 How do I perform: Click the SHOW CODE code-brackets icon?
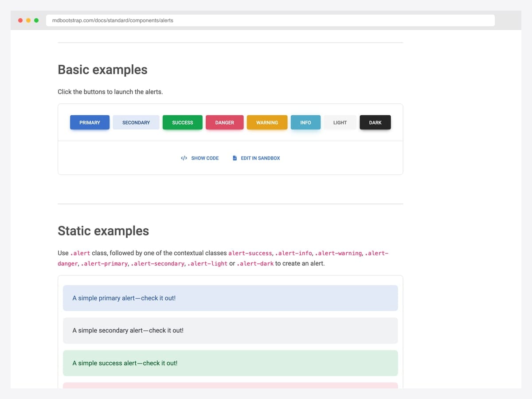[x=184, y=158]
